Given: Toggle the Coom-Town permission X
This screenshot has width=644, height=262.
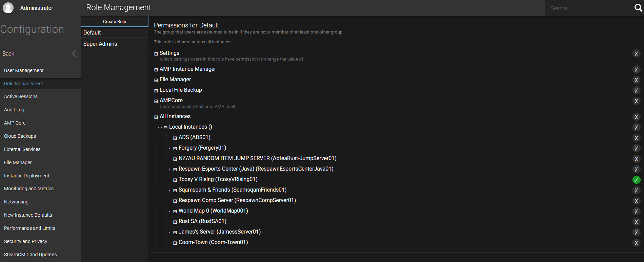Looking at the screenshot, I should (636, 243).
